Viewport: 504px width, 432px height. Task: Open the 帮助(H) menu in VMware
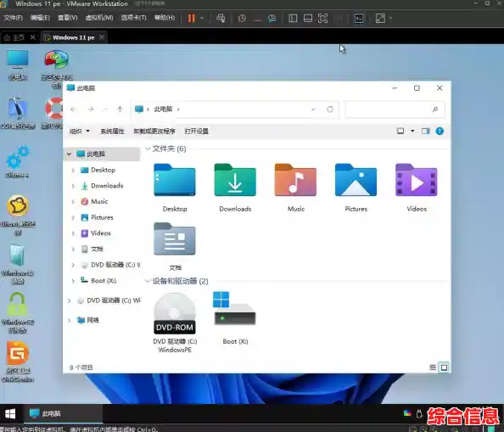click(165, 18)
